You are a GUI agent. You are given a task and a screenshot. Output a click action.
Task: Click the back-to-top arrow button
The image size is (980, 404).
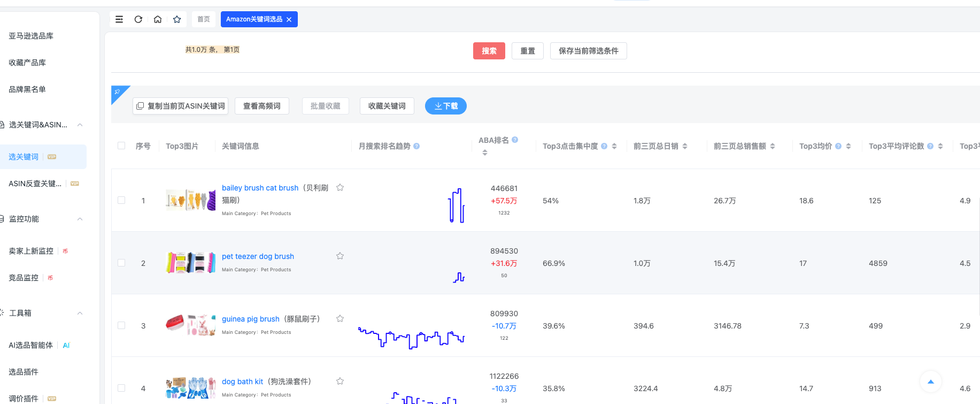click(931, 382)
